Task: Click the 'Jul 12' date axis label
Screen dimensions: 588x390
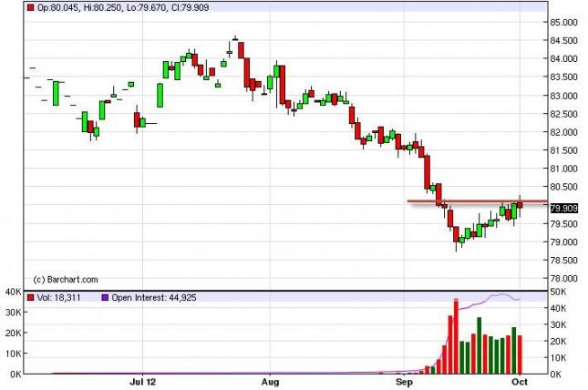Action: coord(142,382)
